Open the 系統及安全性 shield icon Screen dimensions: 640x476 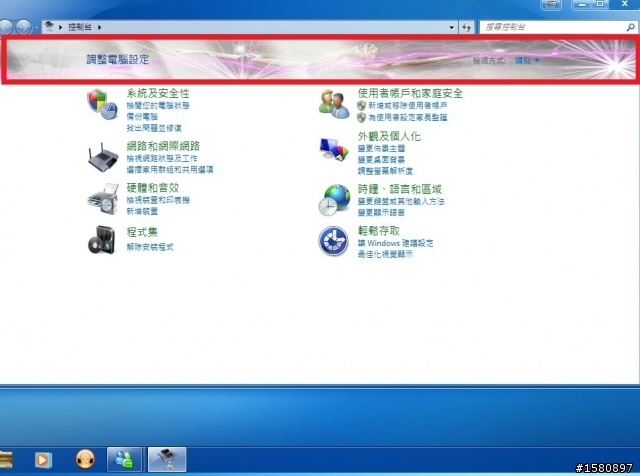(102, 104)
